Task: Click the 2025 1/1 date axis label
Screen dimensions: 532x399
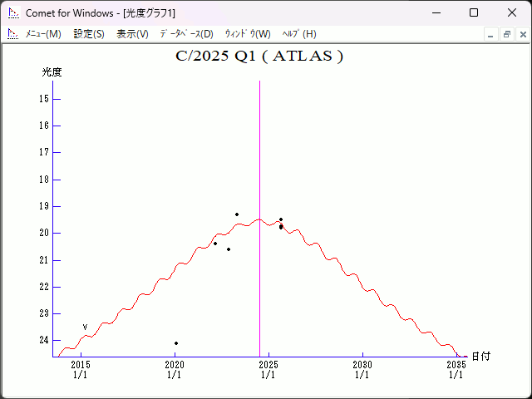Action: 268,370
